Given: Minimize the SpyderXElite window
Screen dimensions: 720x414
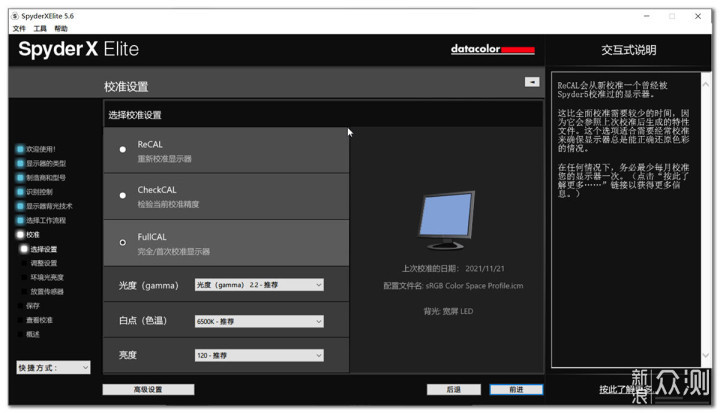Looking at the screenshot, I should 647,16.
